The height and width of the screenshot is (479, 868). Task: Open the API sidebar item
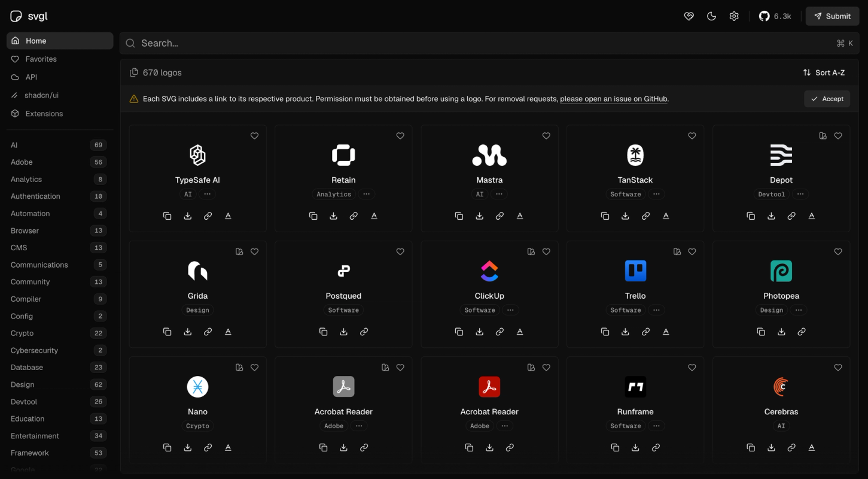(60, 77)
